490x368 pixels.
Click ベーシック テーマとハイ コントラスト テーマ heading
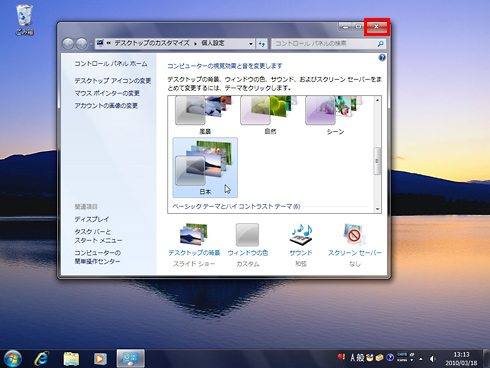236,207
